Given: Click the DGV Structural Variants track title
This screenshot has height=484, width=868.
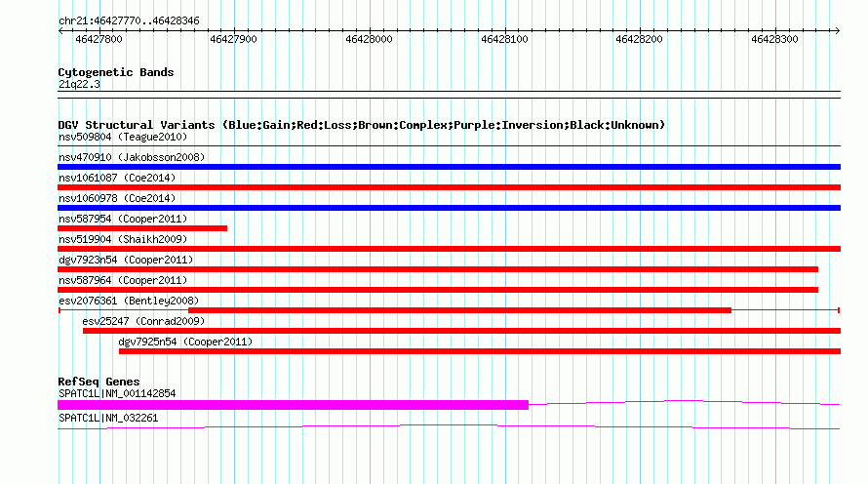Looking at the screenshot, I should pyautogui.click(x=362, y=125).
